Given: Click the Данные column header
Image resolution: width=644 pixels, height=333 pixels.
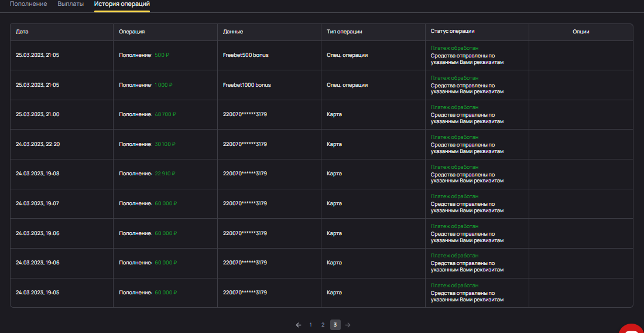Looking at the screenshot, I should (x=233, y=32).
